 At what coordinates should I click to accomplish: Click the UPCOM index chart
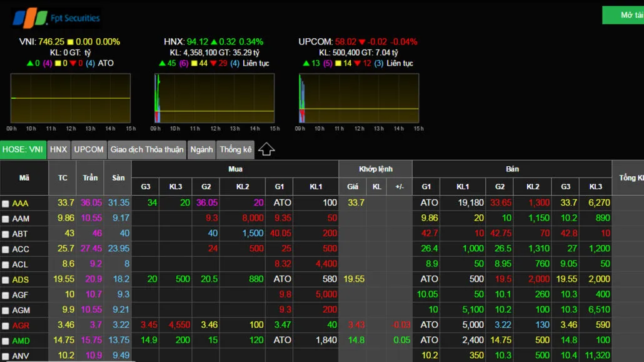(x=359, y=98)
